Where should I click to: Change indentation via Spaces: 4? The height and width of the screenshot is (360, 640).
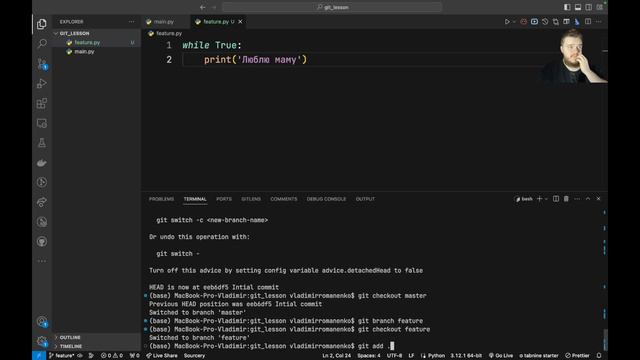tap(369, 356)
